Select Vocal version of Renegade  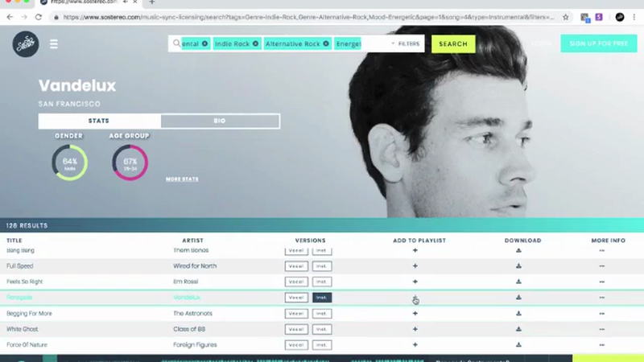click(296, 297)
